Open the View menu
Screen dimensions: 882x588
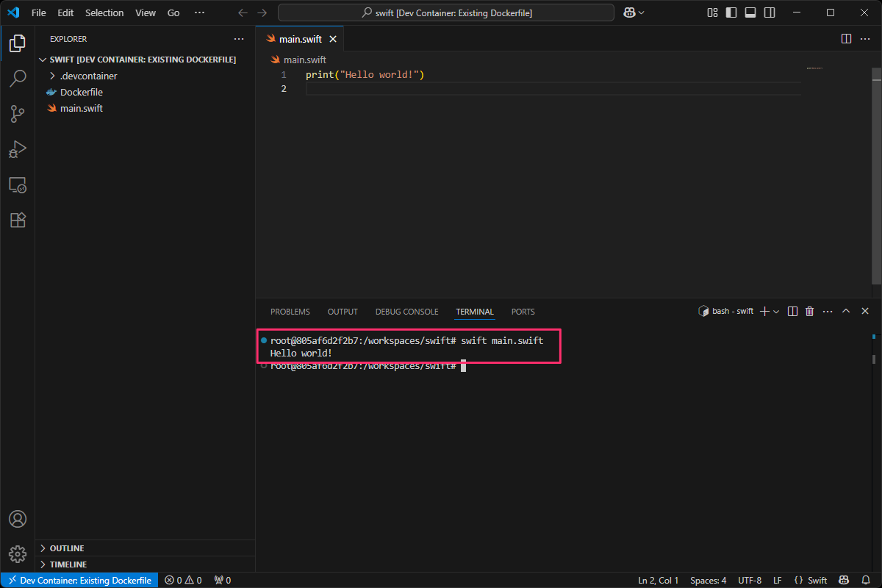click(146, 12)
